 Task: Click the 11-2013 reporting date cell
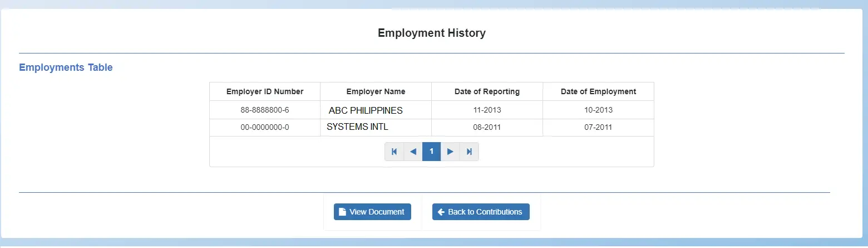click(x=487, y=110)
